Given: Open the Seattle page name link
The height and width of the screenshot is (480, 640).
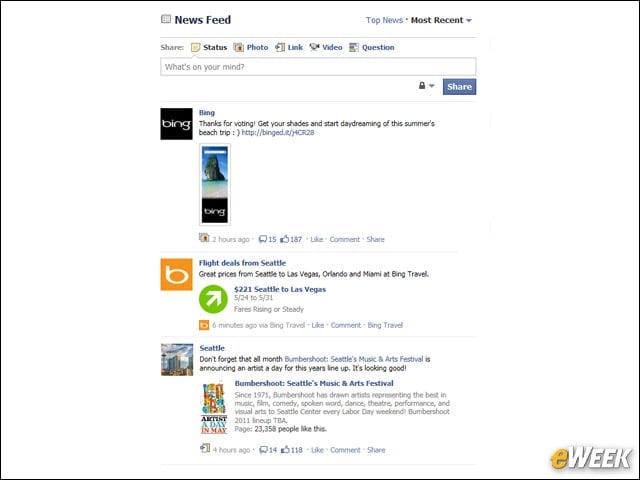Looking at the screenshot, I should click(x=212, y=348).
